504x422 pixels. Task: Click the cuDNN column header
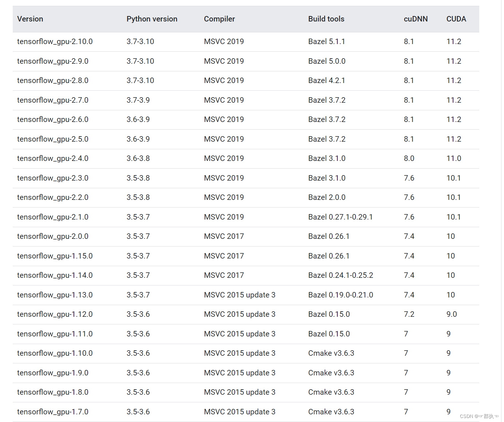pyautogui.click(x=416, y=19)
